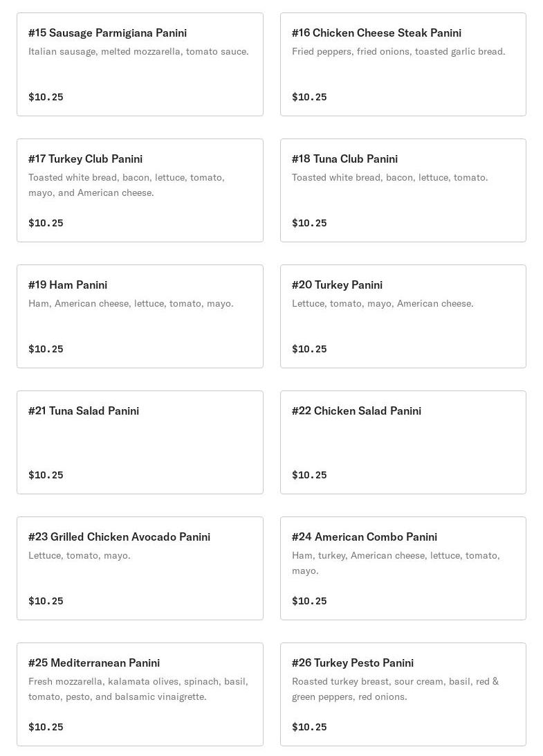Click #17 Turkey Club Panini title

click(85, 159)
